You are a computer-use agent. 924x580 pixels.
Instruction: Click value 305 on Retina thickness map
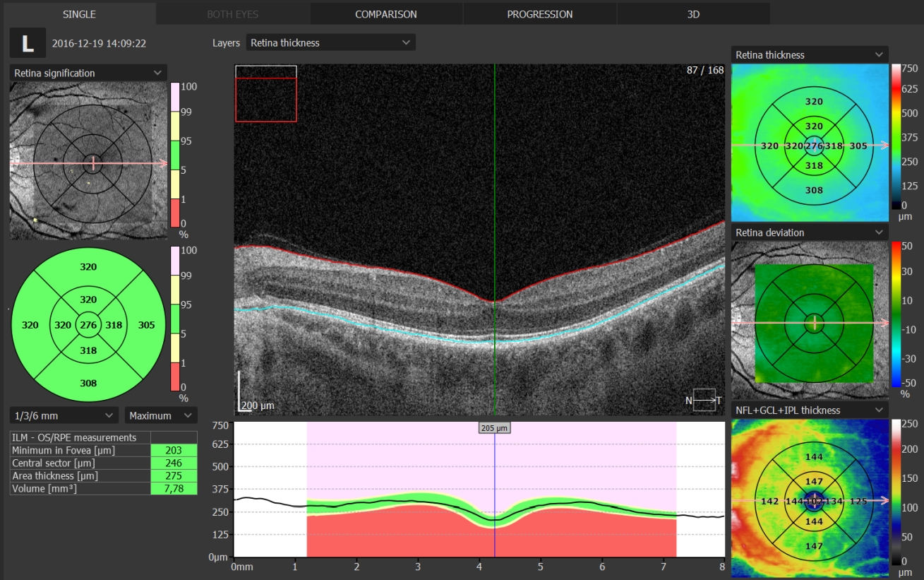pos(858,146)
